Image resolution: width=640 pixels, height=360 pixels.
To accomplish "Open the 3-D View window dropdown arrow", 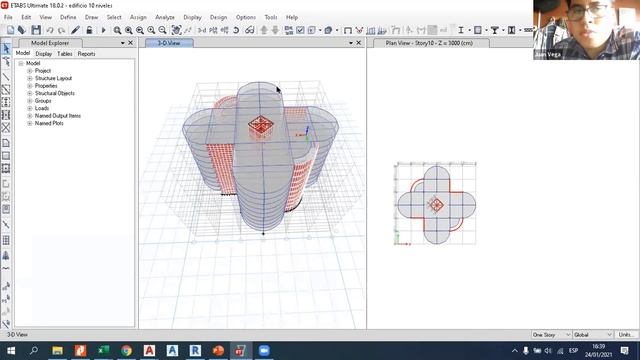I will pyautogui.click(x=351, y=43).
